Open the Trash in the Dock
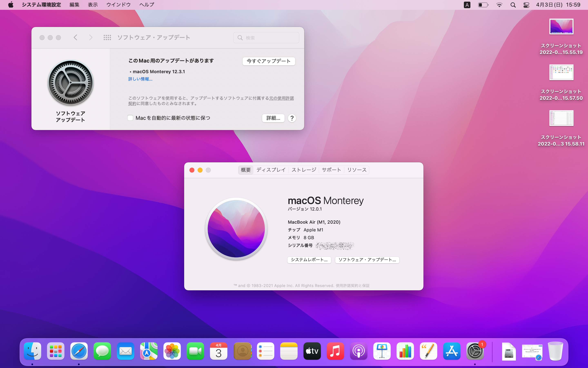The image size is (588, 368). pyautogui.click(x=556, y=351)
